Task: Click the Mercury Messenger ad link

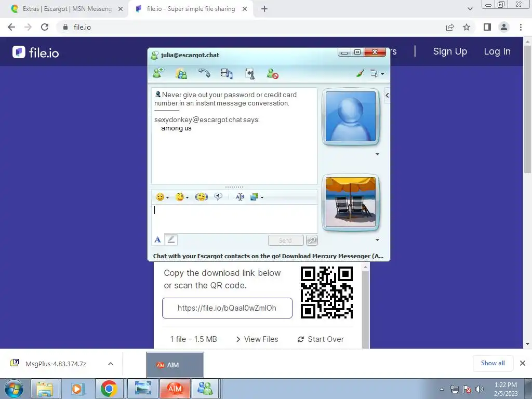Action: pos(268,256)
